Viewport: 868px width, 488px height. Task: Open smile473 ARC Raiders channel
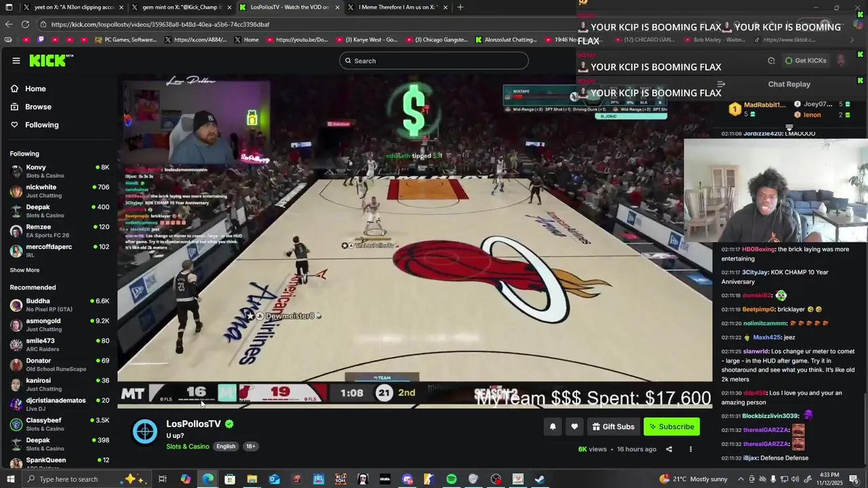(x=60, y=345)
